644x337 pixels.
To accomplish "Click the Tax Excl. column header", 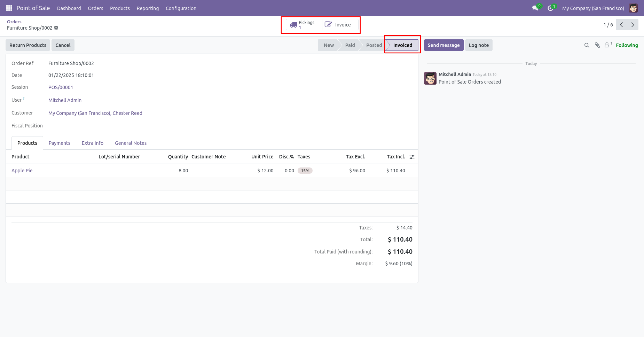I will click(355, 157).
